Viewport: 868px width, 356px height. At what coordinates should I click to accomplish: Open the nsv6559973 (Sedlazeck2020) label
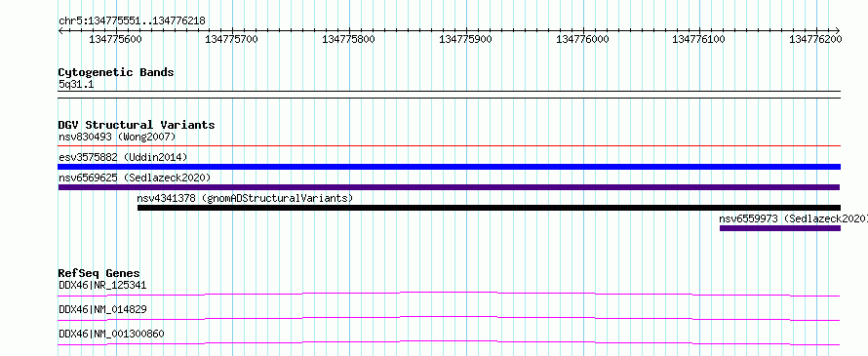pos(793,218)
